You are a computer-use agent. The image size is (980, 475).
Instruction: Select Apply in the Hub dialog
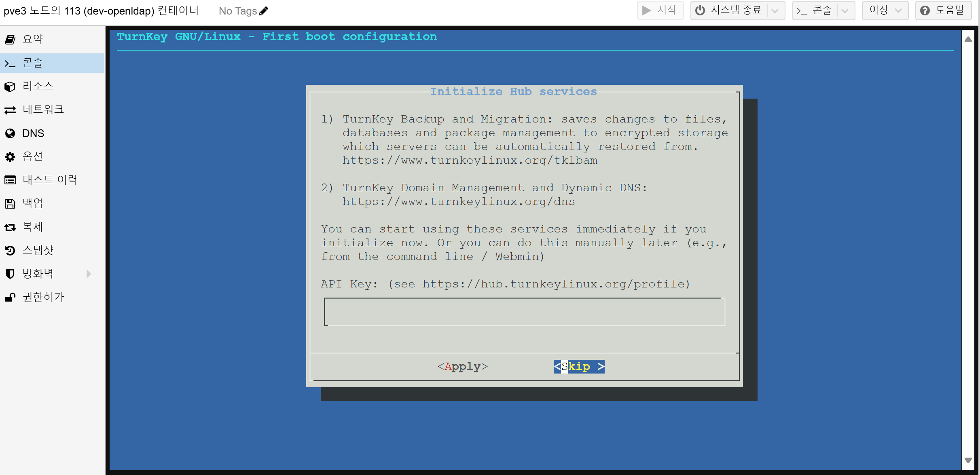[x=463, y=367]
